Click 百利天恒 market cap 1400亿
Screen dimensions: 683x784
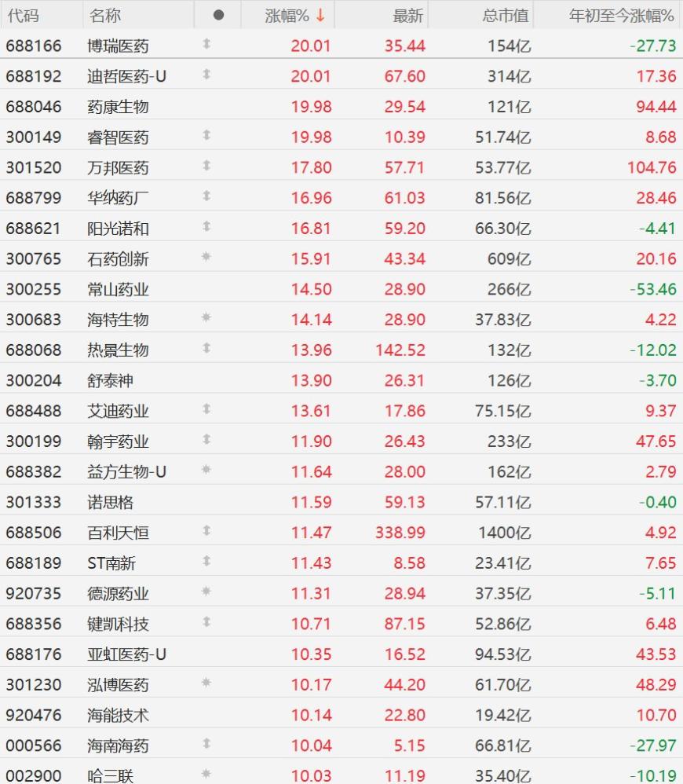[x=505, y=533]
